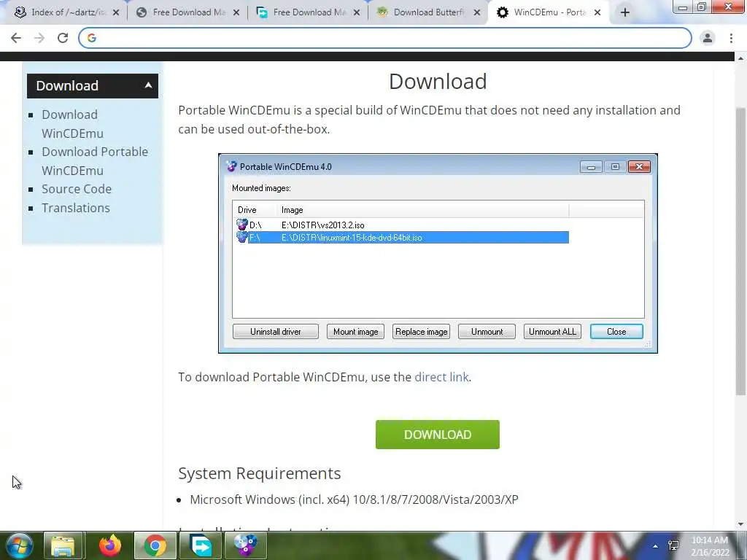This screenshot has height=560, width=747.
Task: Open the 'Download Portable WinCDEmu' sidebar link
Action: tap(95, 161)
